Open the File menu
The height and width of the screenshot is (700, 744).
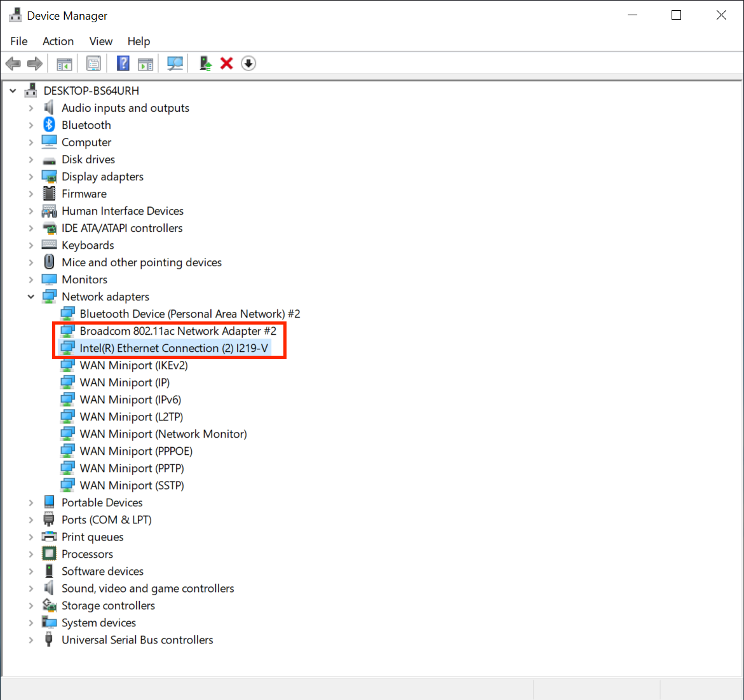point(19,41)
